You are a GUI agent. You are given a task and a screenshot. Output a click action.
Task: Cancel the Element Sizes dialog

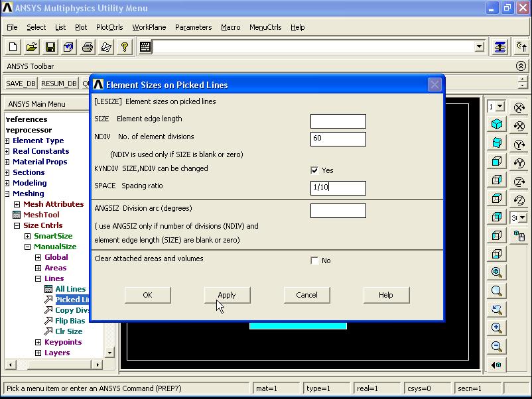pos(306,295)
